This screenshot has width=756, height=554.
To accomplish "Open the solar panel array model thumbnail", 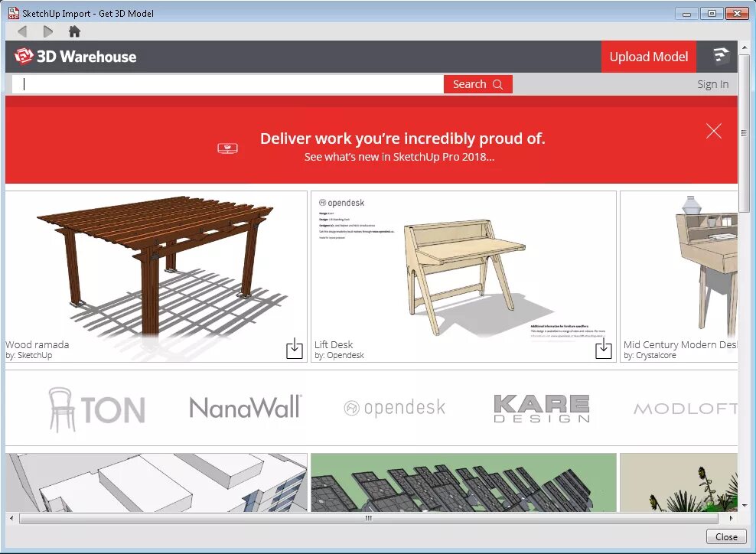I will [x=464, y=482].
